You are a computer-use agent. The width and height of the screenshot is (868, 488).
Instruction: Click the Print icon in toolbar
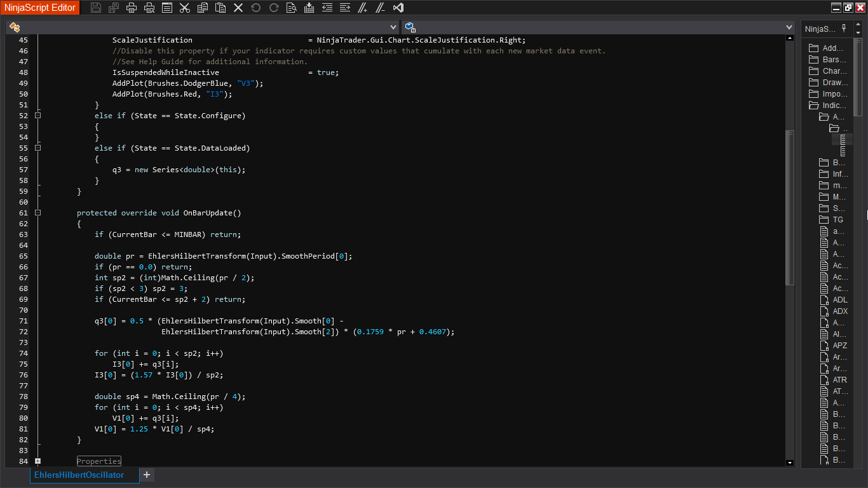click(132, 8)
